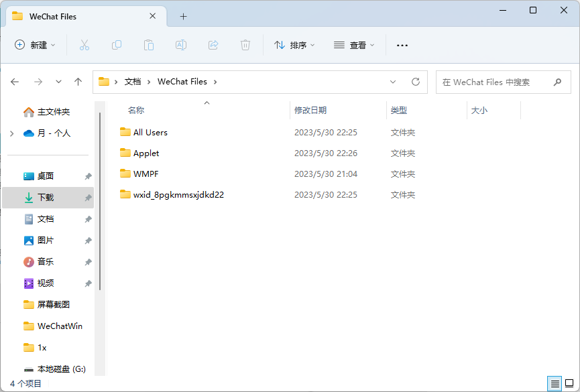
Task: Click the 4 个项目 status text
Action: [25, 383]
